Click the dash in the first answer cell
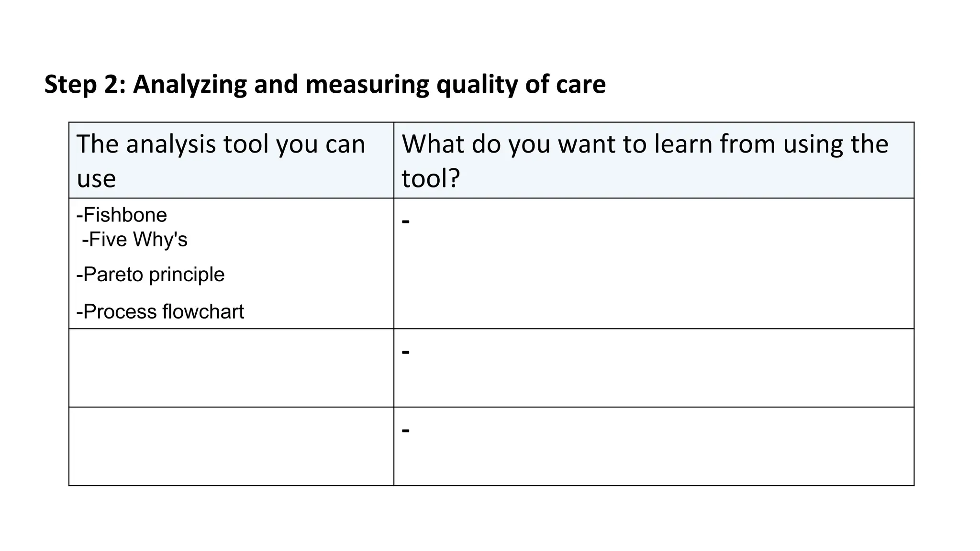Image resolution: width=980 pixels, height=551 pixels. [x=406, y=221]
